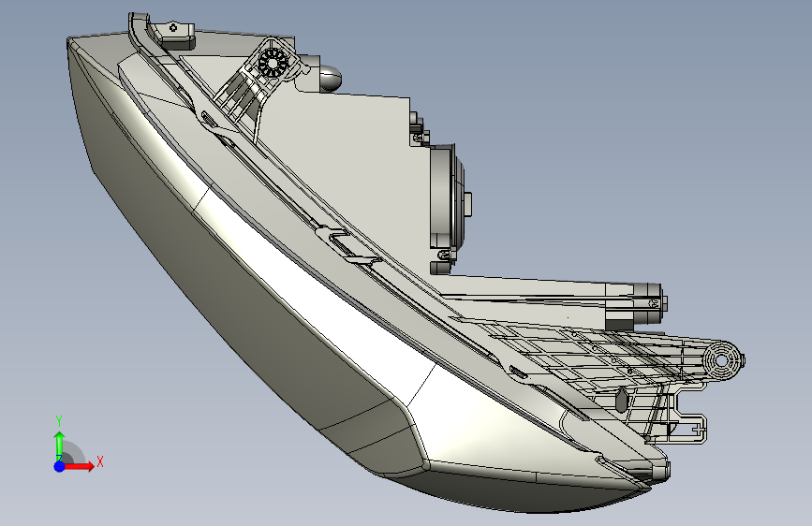Click the small dome-shaped cap near the top adjuster

point(331,79)
